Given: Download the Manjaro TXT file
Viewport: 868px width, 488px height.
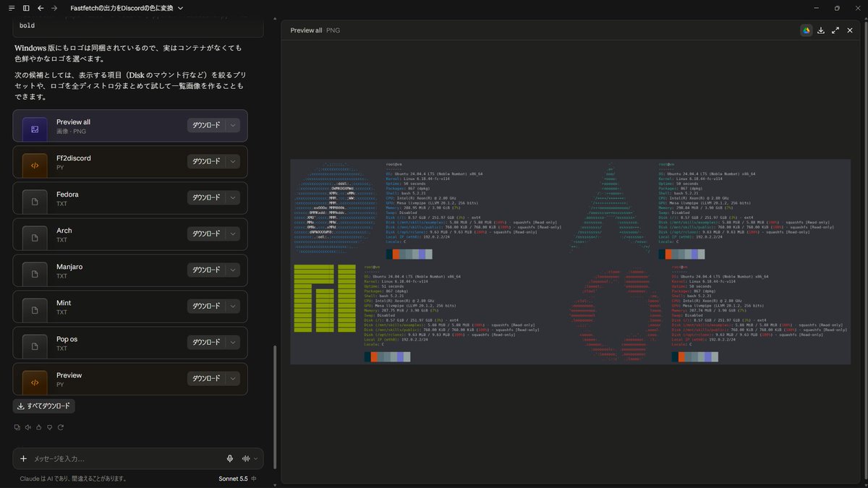Looking at the screenshot, I should coord(206,270).
